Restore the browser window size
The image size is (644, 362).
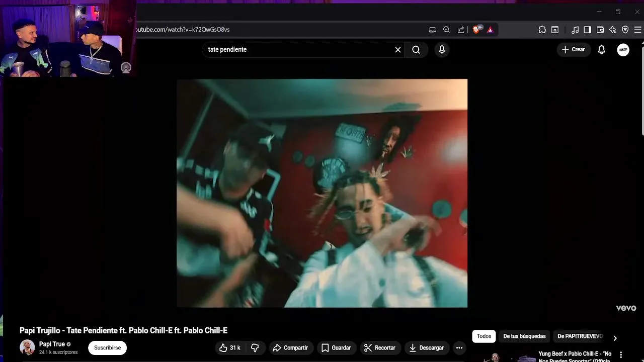(x=618, y=12)
